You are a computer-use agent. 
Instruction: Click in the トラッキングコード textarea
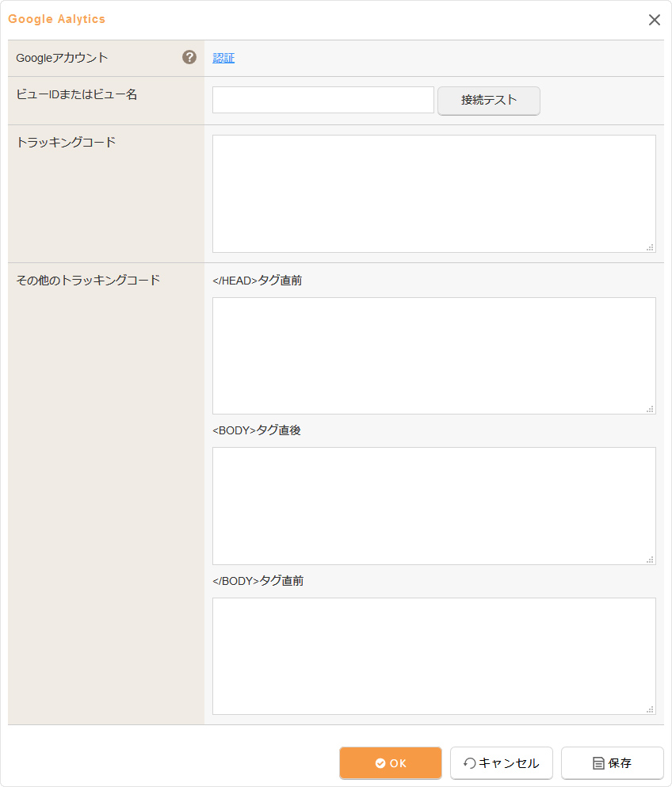pyautogui.click(x=434, y=193)
